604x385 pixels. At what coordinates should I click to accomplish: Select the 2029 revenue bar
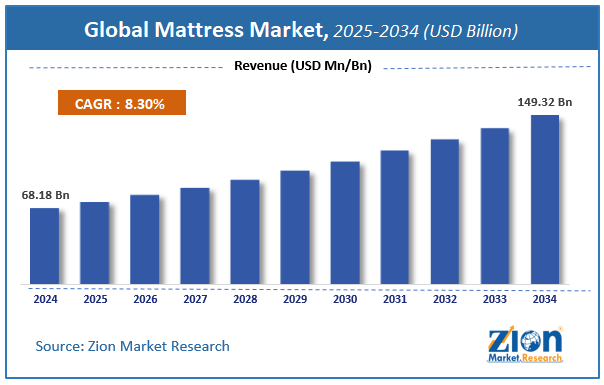(295, 227)
